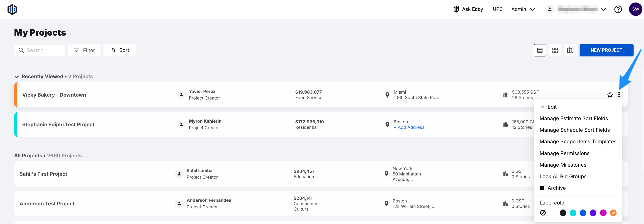Open Ask Eddy assistant
The width and height of the screenshot is (644, 224).
[468, 9]
